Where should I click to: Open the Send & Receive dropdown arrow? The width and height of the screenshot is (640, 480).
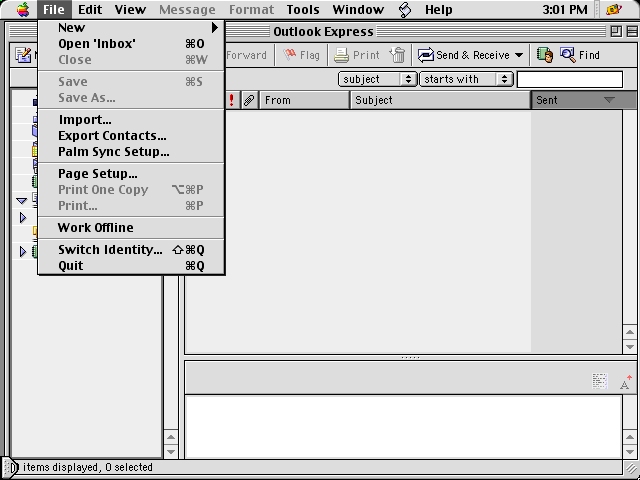pos(519,55)
